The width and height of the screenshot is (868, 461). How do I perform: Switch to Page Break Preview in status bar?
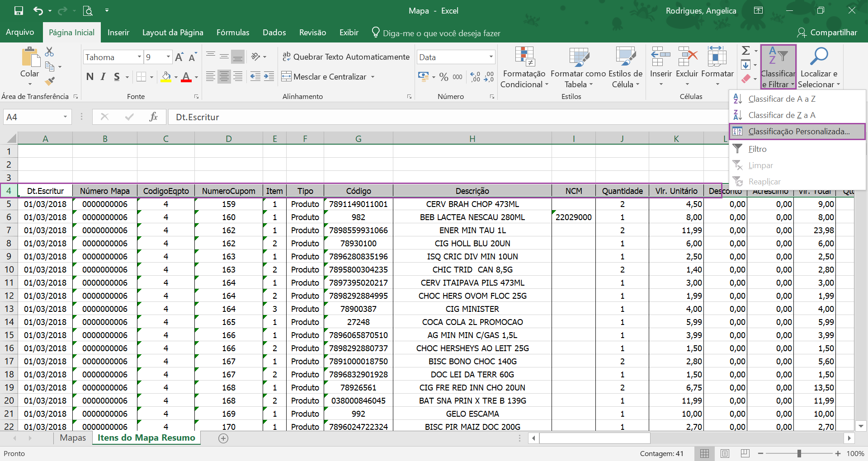[745, 453]
